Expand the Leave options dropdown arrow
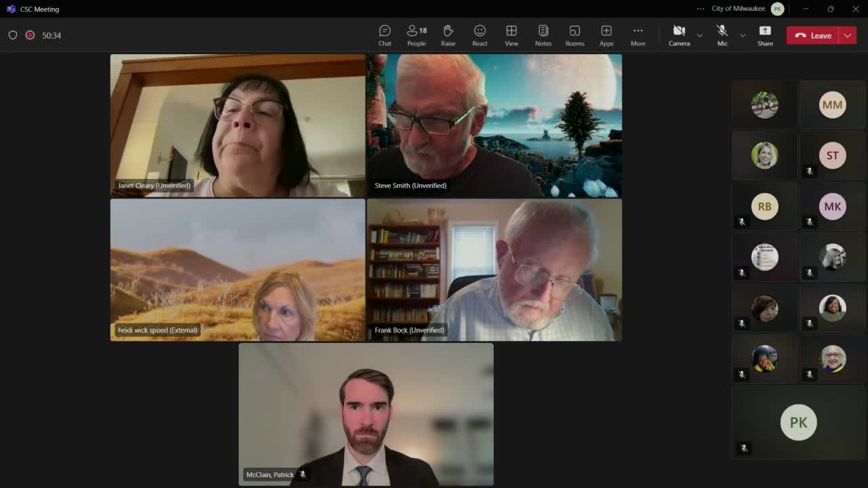 tap(848, 35)
